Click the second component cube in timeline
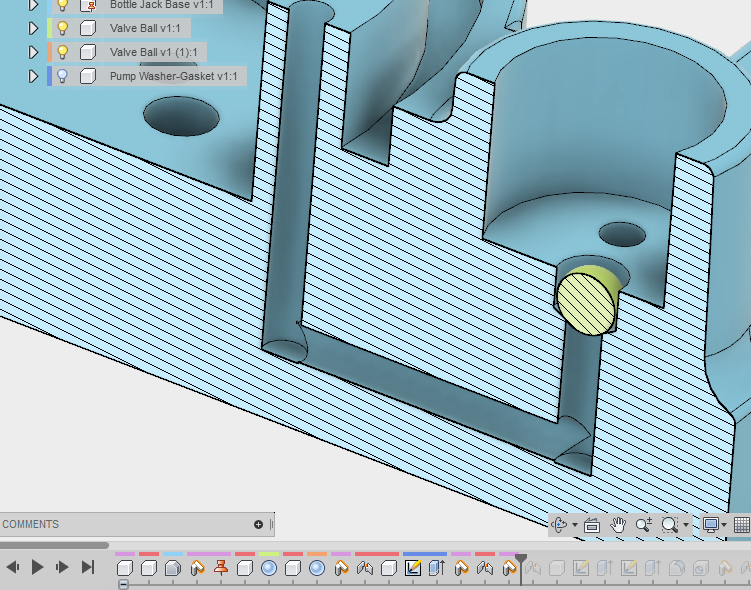 [149, 568]
